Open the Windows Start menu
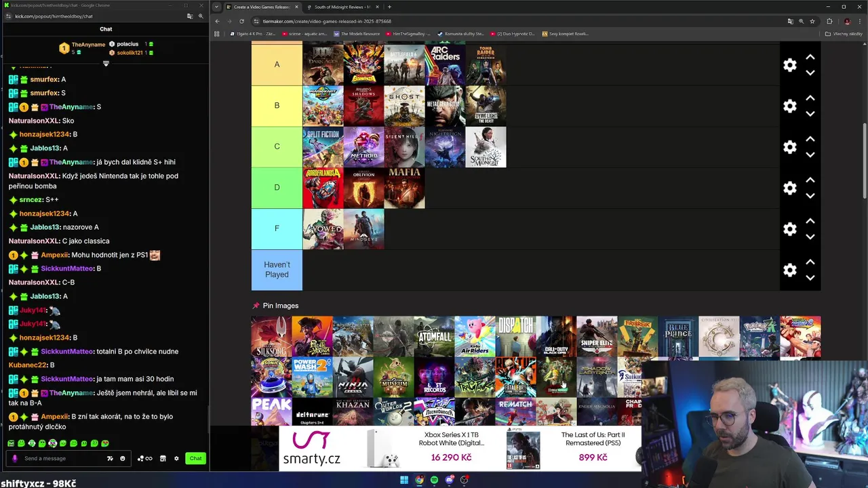868x488 pixels. 404,480
